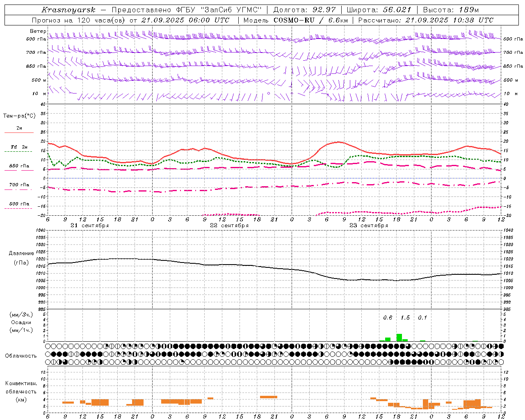This screenshot has height=420, width=525.
Task: Click the right-side '500 м' wind level label
Action: click(x=511, y=80)
